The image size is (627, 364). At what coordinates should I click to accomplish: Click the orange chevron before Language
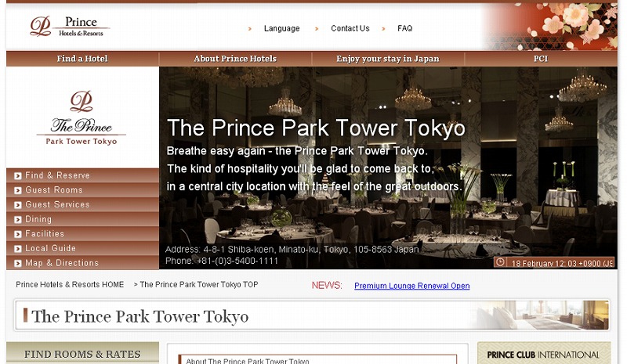tap(250, 29)
